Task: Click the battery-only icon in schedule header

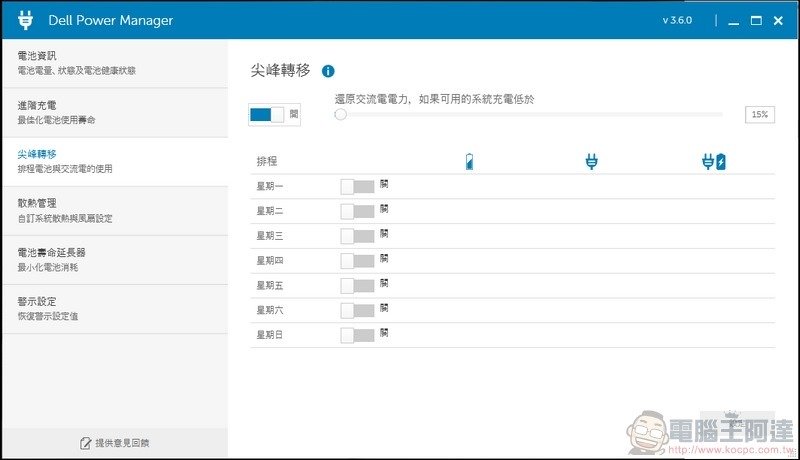Action: pos(470,161)
